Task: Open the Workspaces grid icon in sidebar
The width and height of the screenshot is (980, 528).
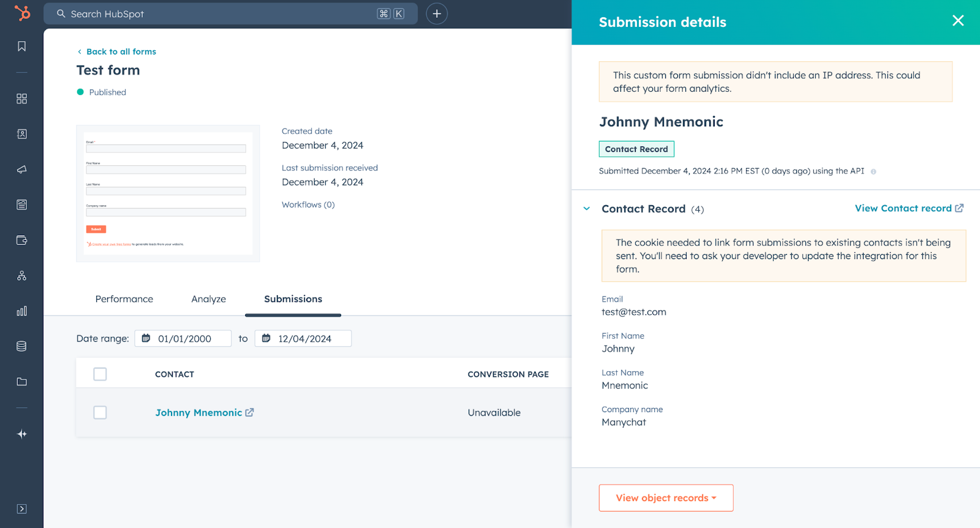Action: (x=22, y=99)
